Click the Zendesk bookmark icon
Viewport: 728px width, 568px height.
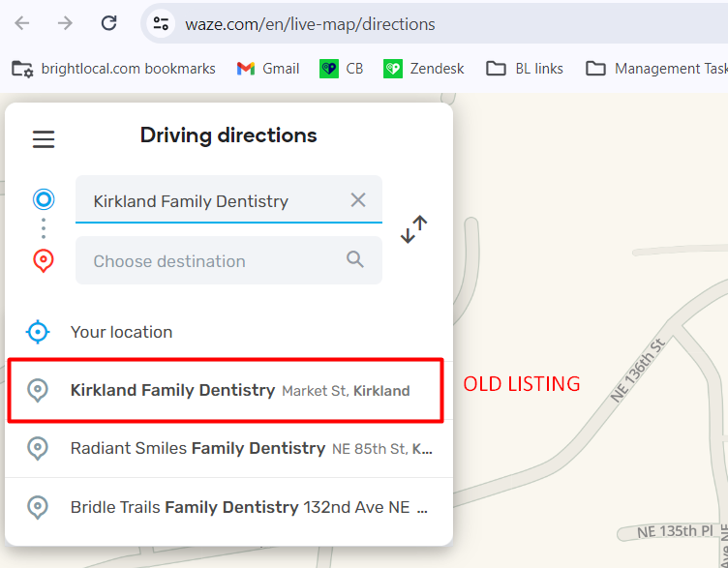393,69
